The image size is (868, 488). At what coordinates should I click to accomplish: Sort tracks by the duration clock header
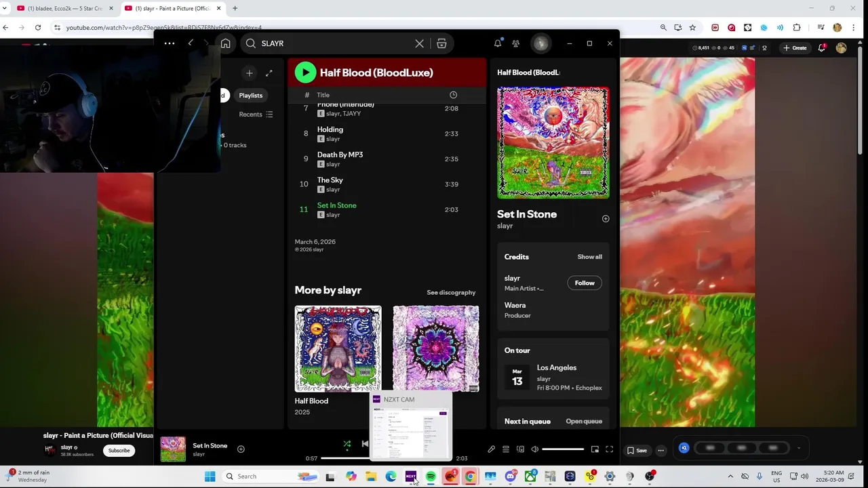453,95
